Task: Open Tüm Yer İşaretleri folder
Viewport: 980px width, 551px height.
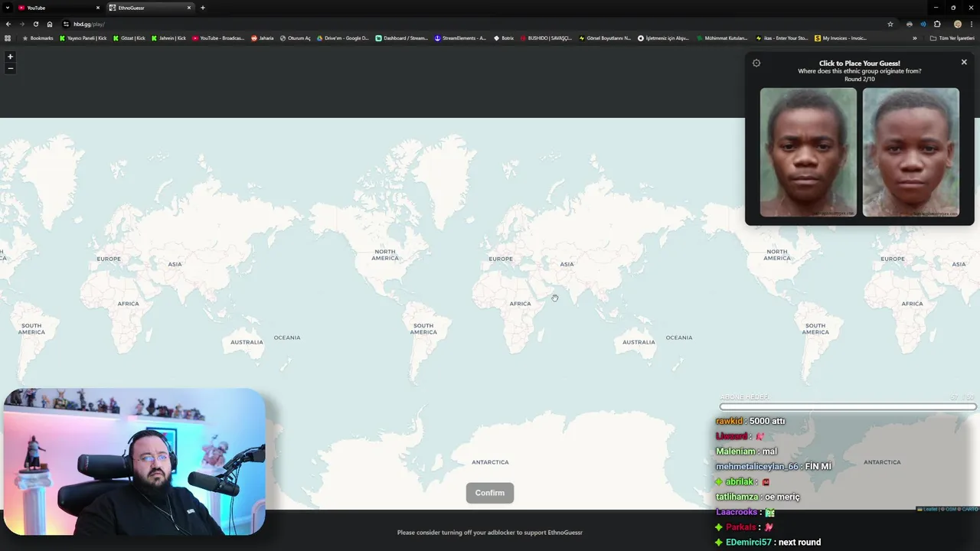Action: coord(952,37)
